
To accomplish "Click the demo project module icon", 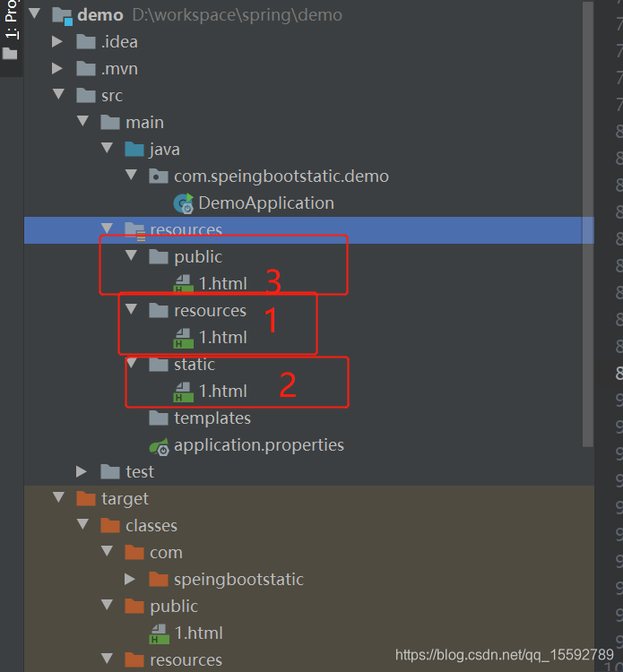I will [x=62, y=16].
